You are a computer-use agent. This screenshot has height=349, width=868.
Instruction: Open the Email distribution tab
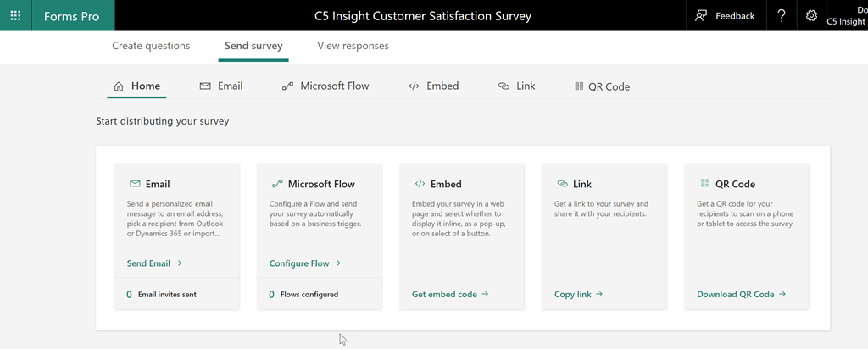pos(221,86)
